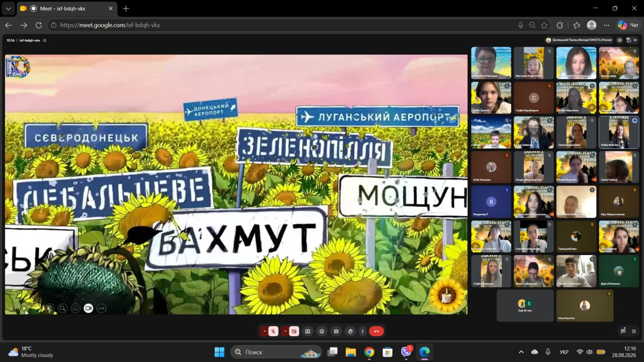Open the chat panel icon at bottom right

click(x=623, y=331)
